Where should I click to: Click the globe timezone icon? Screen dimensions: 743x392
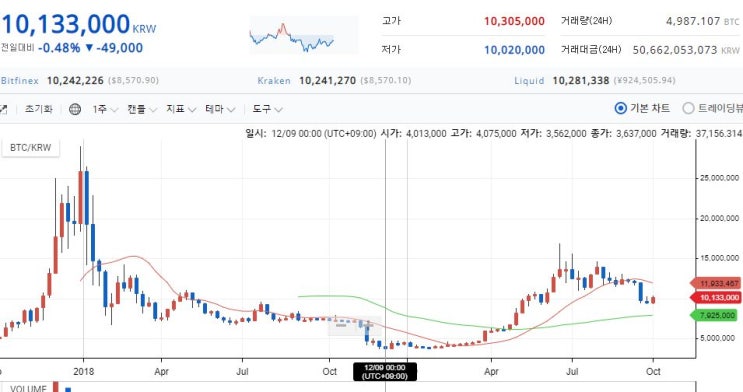[x=75, y=109]
